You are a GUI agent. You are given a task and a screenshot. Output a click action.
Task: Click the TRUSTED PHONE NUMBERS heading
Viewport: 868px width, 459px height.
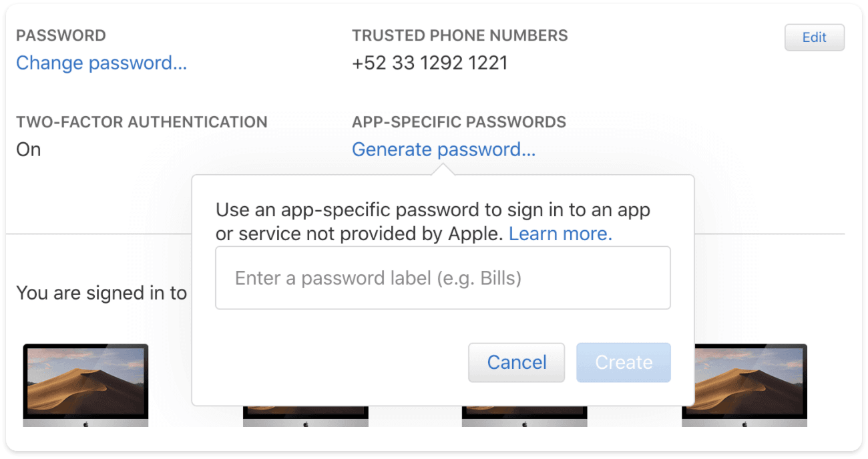point(460,35)
